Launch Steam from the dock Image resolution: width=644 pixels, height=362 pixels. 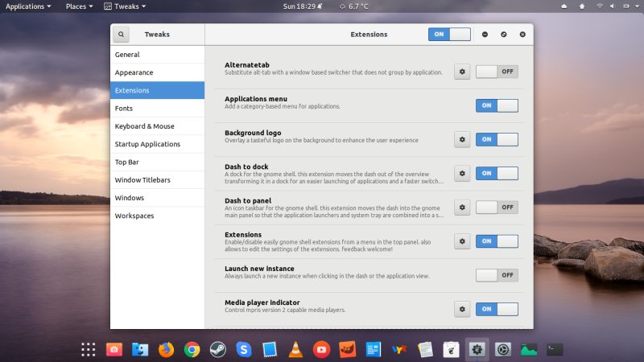click(x=217, y=350)
